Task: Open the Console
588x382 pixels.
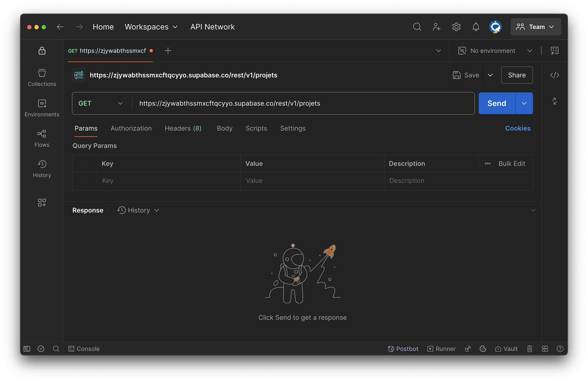Action: pyautogui.click(x=84, y=349)
